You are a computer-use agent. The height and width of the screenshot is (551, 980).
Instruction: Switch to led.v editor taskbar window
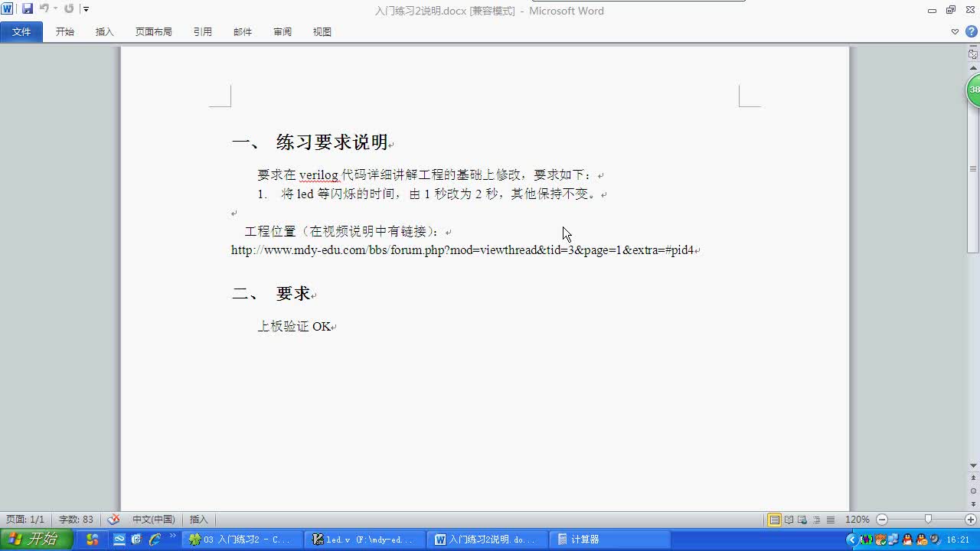[x=364, y=540]
